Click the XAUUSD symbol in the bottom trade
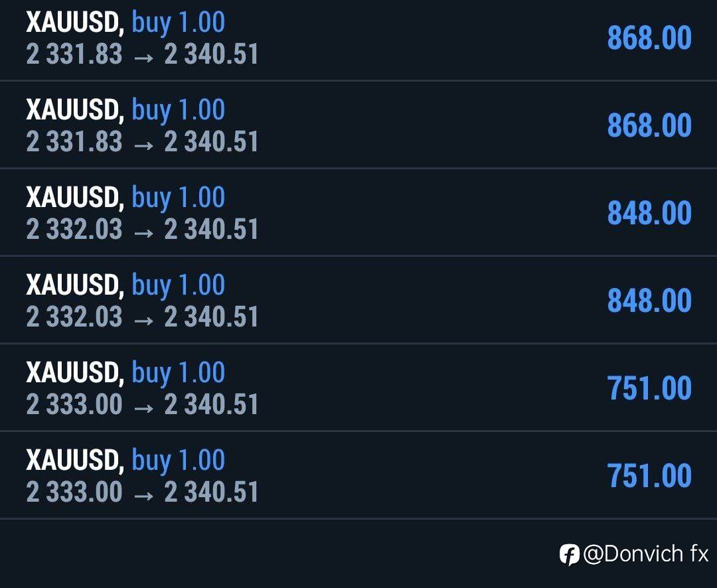The width and height of the screenshot is (717, 588). coord(74,461)
